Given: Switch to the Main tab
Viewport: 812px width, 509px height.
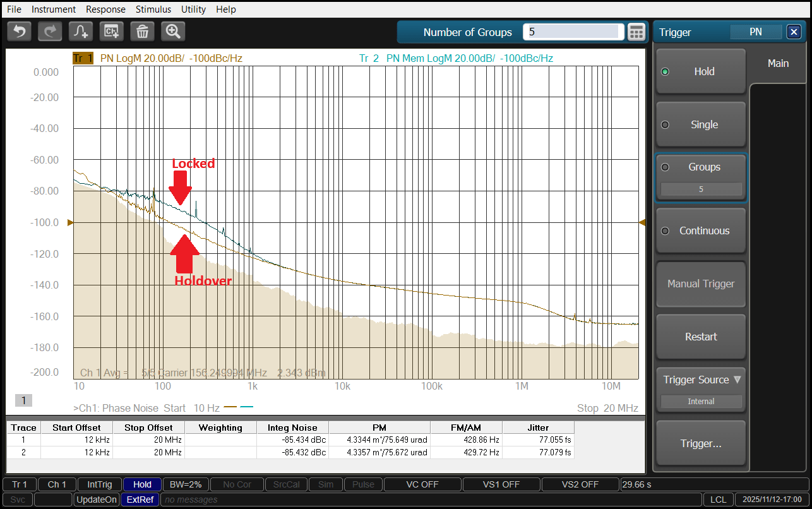Looking at the screenshot, I should 778,63.
